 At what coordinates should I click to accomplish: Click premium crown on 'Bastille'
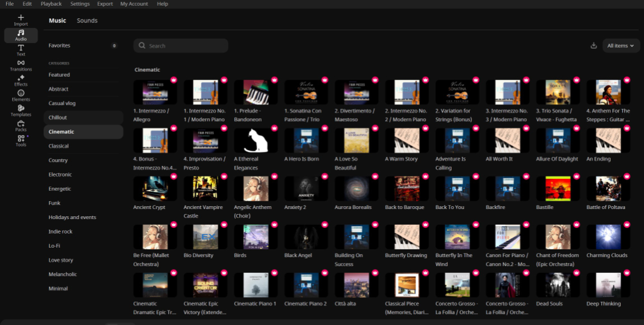click(577, 177)
